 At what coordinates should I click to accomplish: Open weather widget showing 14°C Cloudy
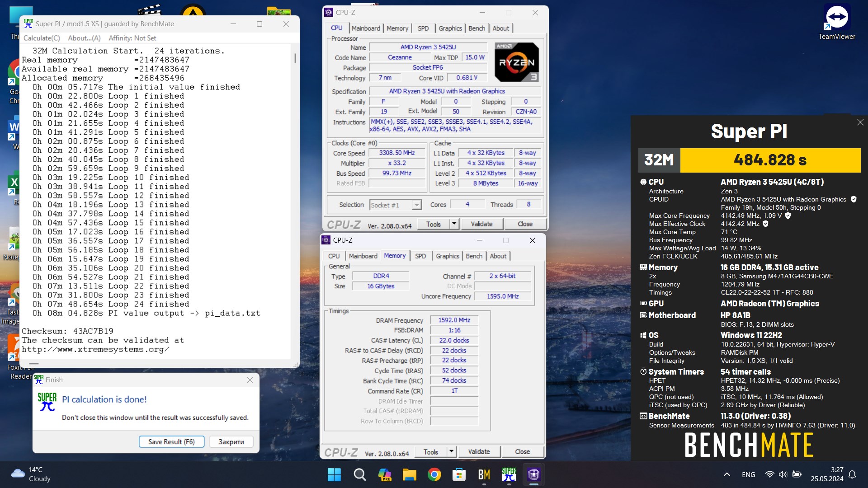31,474
